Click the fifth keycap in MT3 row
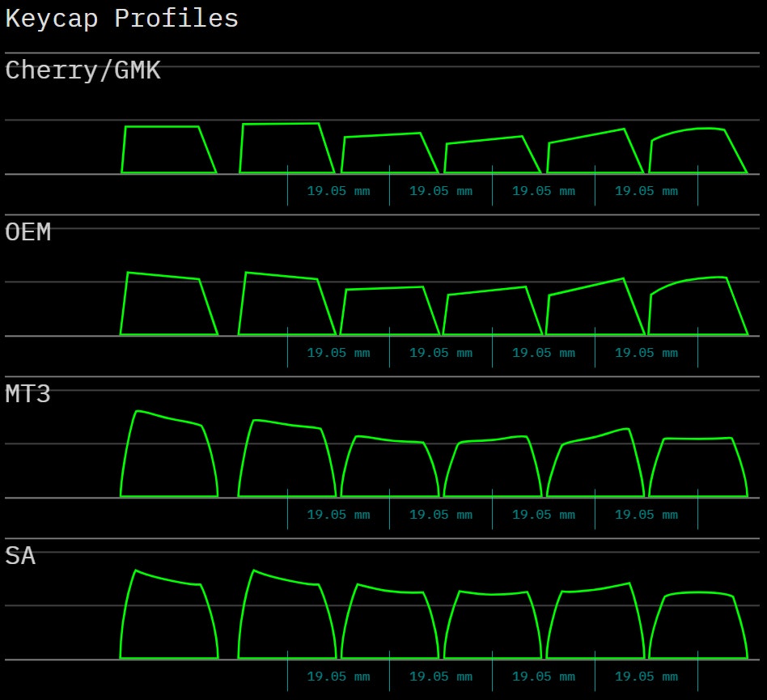The height and width of the screenshot is (700, 767). (595, 466)
